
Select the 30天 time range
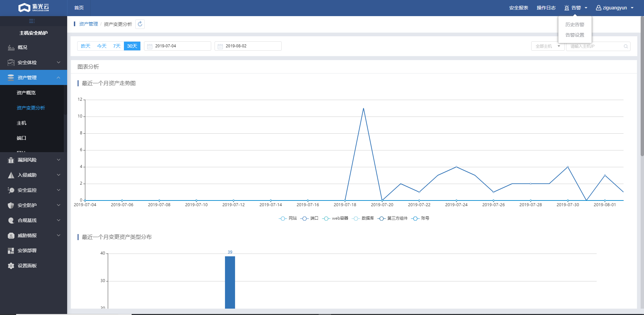pos(132,46)
